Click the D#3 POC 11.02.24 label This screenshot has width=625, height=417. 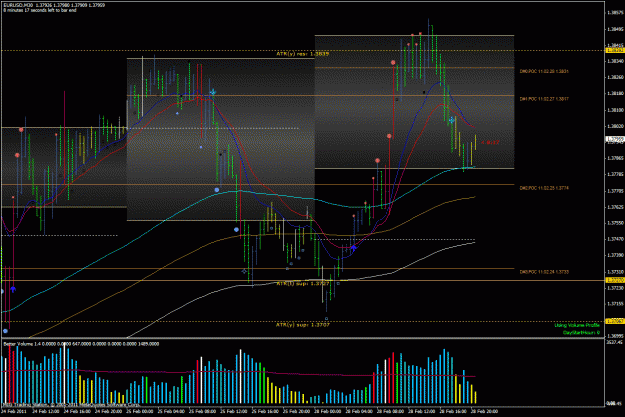[544, 272]
